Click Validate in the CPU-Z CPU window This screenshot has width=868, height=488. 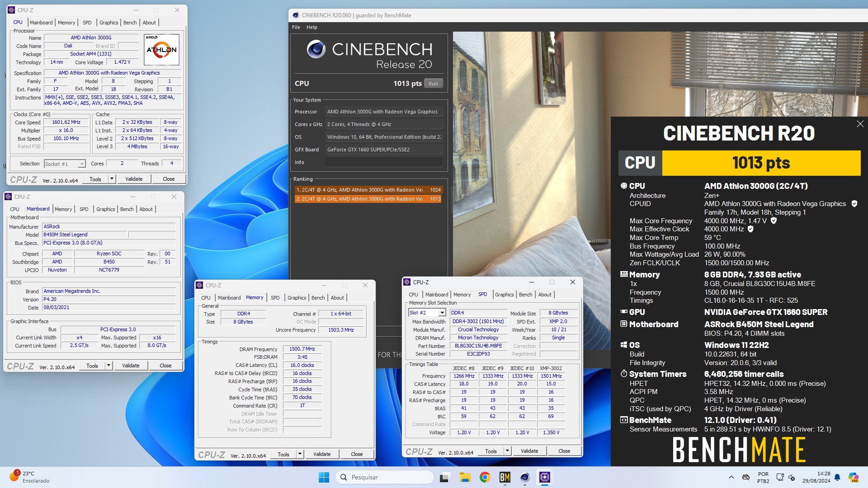134,179
